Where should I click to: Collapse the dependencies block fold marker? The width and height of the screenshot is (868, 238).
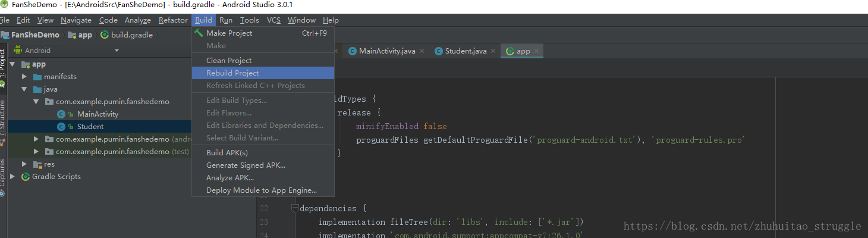tap(294, 209)
